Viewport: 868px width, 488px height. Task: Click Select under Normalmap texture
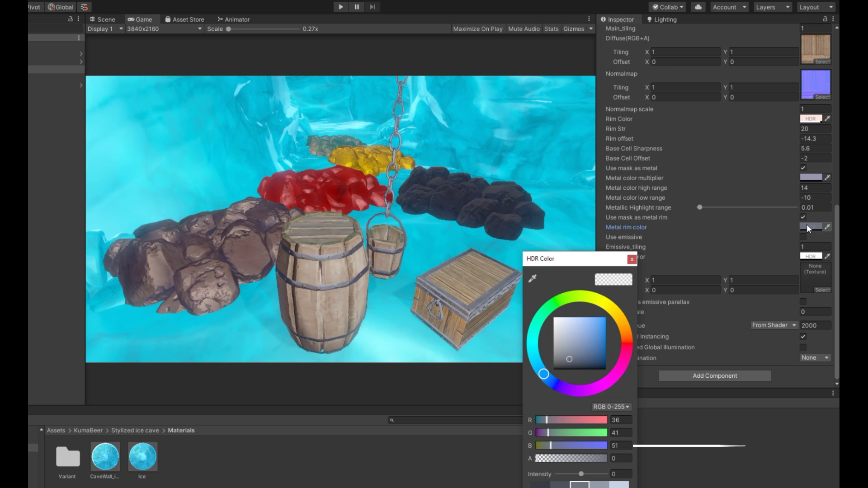[822, 97]
